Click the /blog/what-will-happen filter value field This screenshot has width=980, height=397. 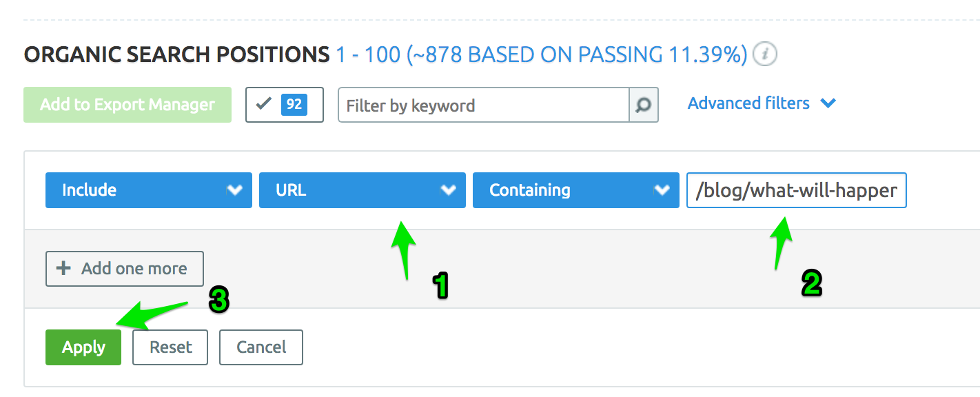[x=796, y=190]
